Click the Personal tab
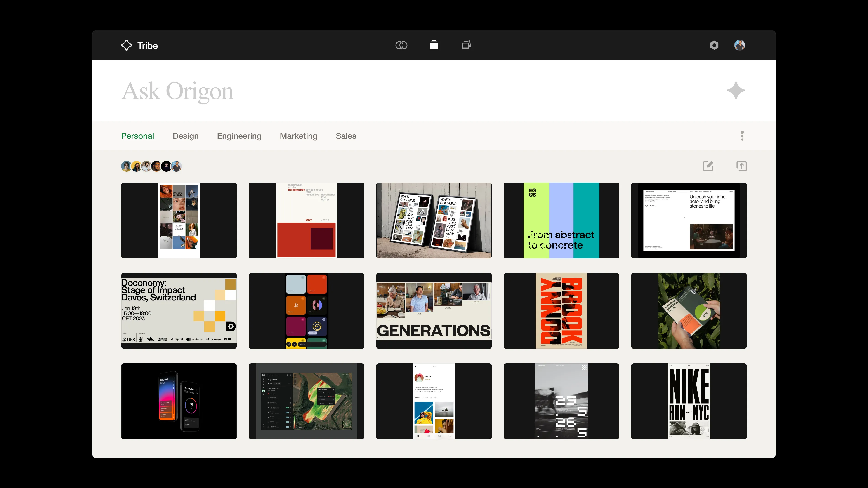 [x=137, y=136]
